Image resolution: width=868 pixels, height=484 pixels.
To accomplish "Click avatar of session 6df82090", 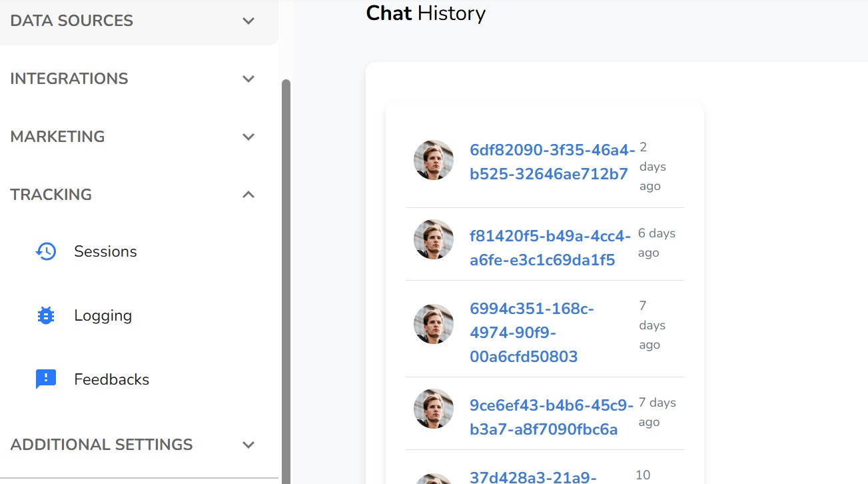I will [x=434, y=160].
